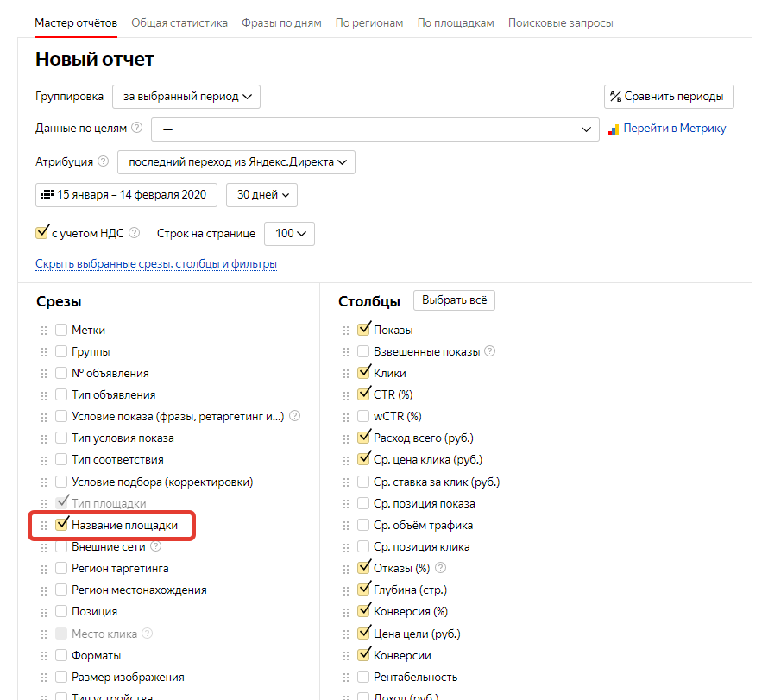Enable the Рентабельность column checkbox

(363, 677)
